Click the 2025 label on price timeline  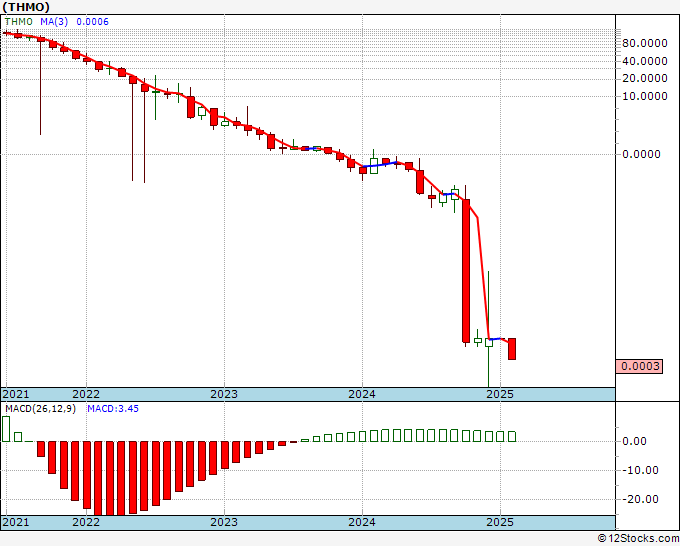tap(500, 394)
